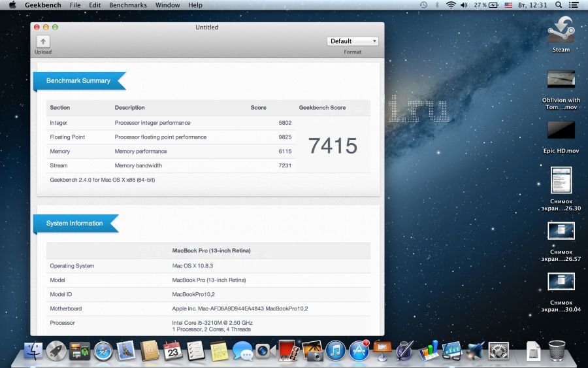Click the Upload icon in the toolbar
588x368 pixels.
click(43, 42)
